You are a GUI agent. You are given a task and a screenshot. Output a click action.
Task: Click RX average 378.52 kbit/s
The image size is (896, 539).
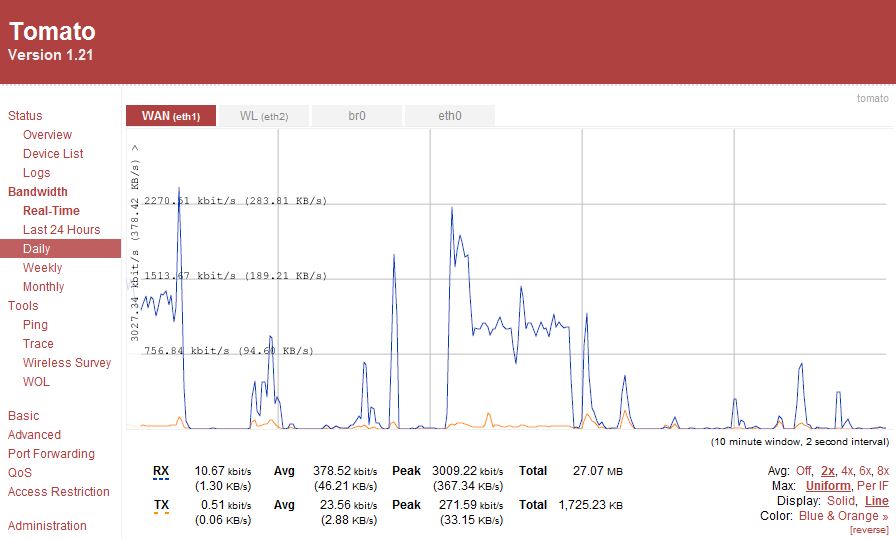click(x=345, y=471)
